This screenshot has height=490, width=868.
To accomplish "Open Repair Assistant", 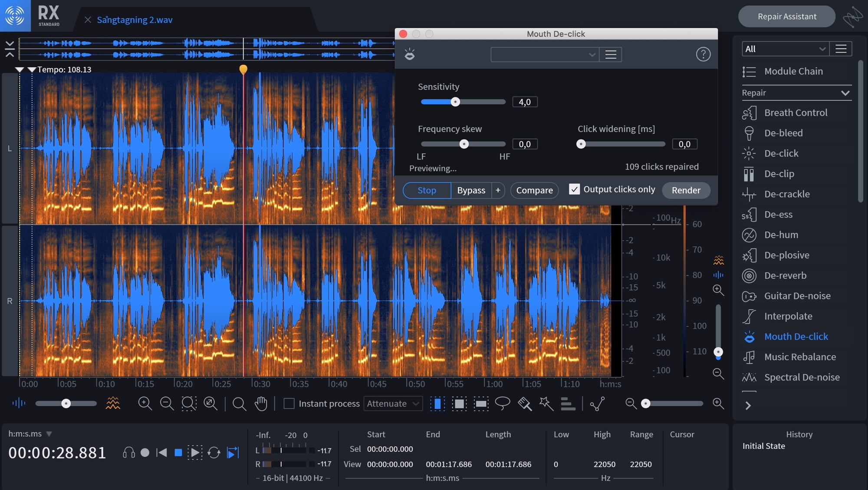I will pos(786,17).
